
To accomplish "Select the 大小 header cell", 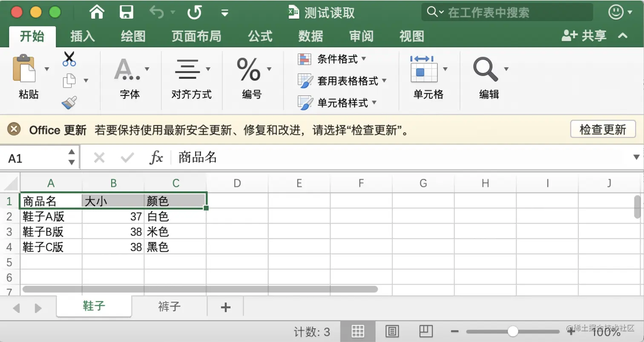I will [113, 201].
